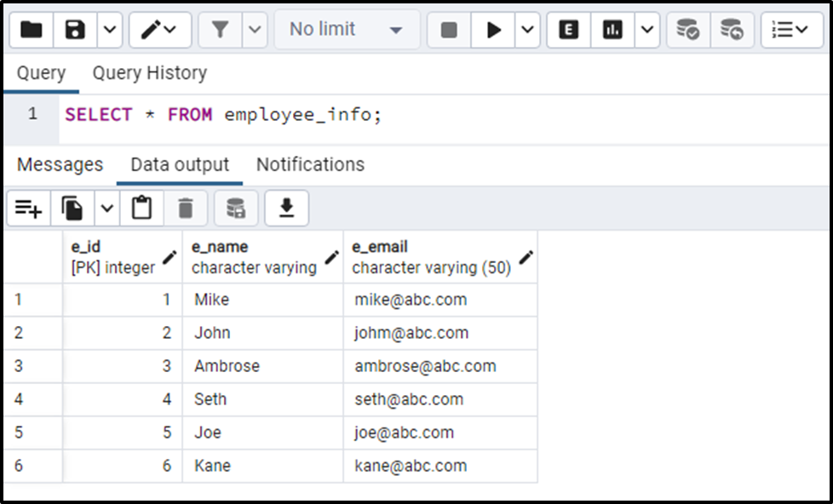
Task: Click the Explain Analyze chart icon
Action: click(612, 30)
